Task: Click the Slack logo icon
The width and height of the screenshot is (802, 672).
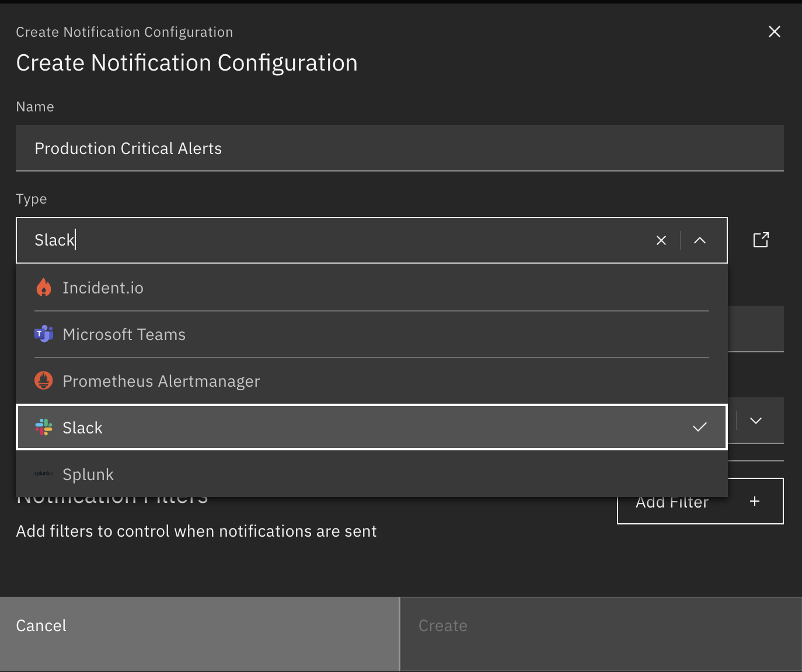Action: [x=44, y=428]
